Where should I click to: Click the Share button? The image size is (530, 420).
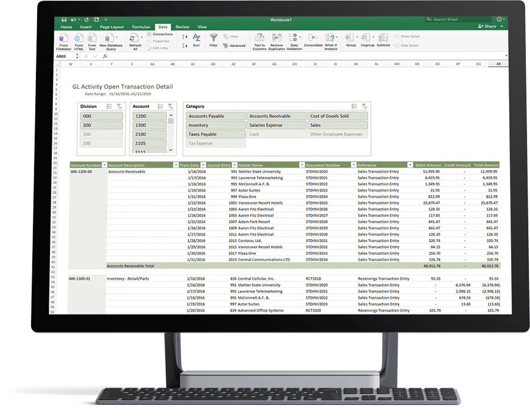(x=491, y=26)
